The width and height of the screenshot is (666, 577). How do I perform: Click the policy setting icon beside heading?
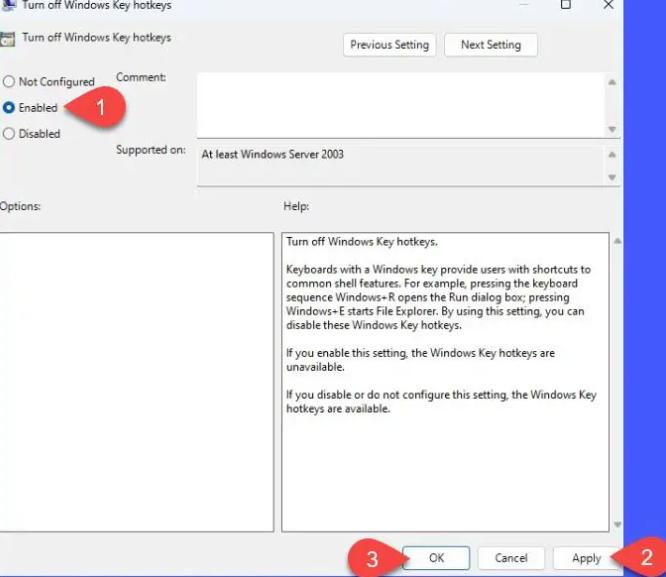7,39
